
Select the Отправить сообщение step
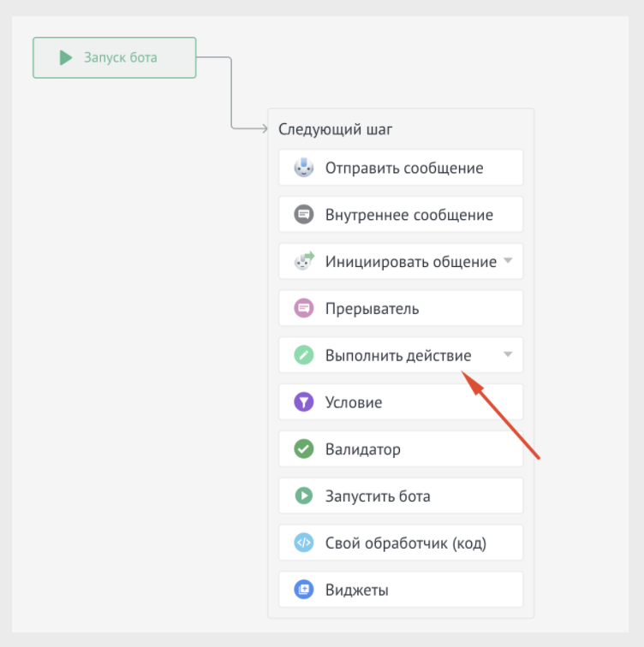pos(404,168)
